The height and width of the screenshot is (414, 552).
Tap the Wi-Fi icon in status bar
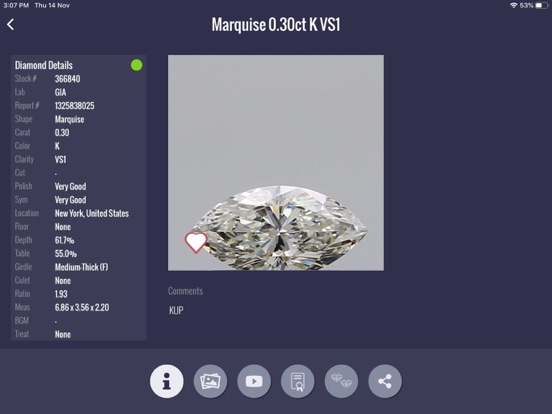pyautogui.click(x=513, y=5)
